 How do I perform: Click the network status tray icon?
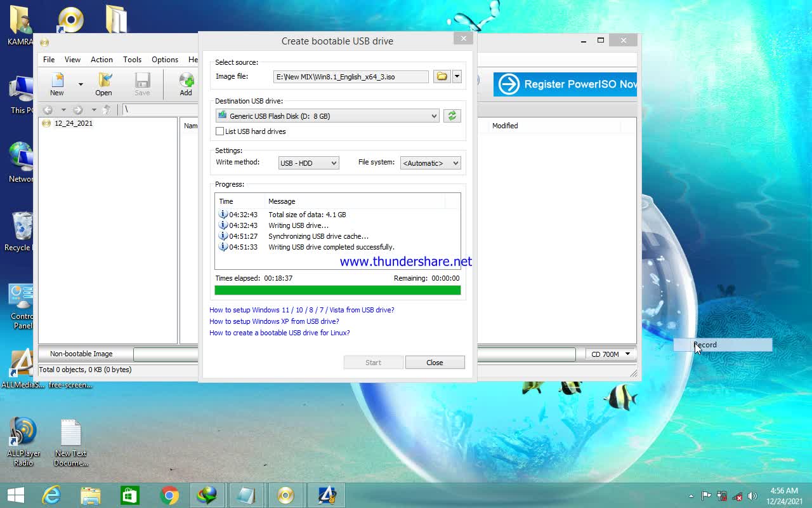coord(737,496)
